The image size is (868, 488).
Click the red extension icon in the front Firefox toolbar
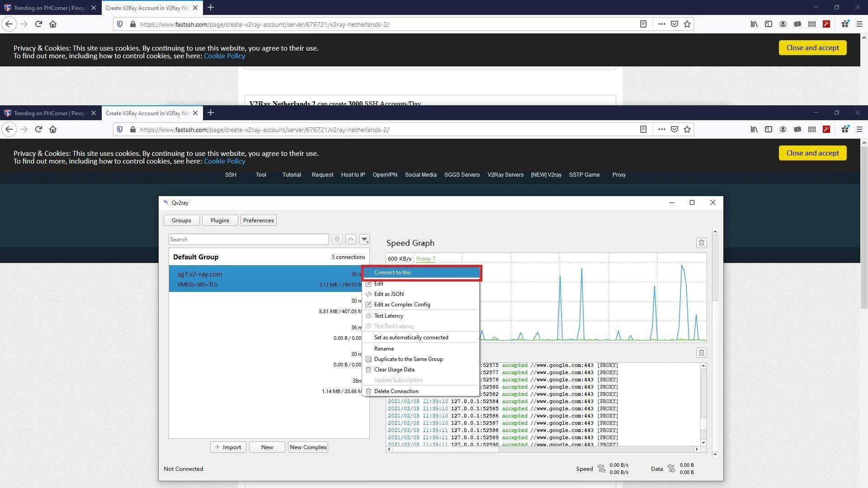coord(826,130)
